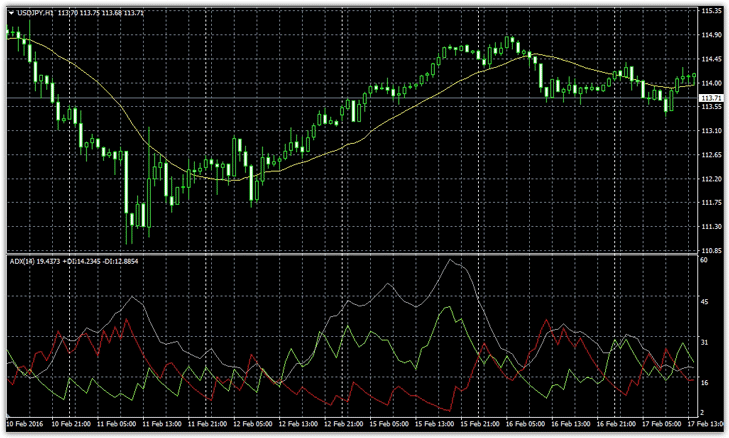This screenshot has height=438, width=729.
Task: Click the 115.35 price scale label
Action: pos(712,11)
